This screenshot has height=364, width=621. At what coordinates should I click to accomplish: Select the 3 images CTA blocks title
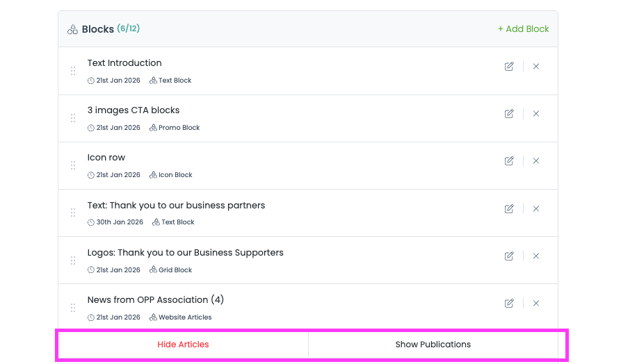(134, 110)
